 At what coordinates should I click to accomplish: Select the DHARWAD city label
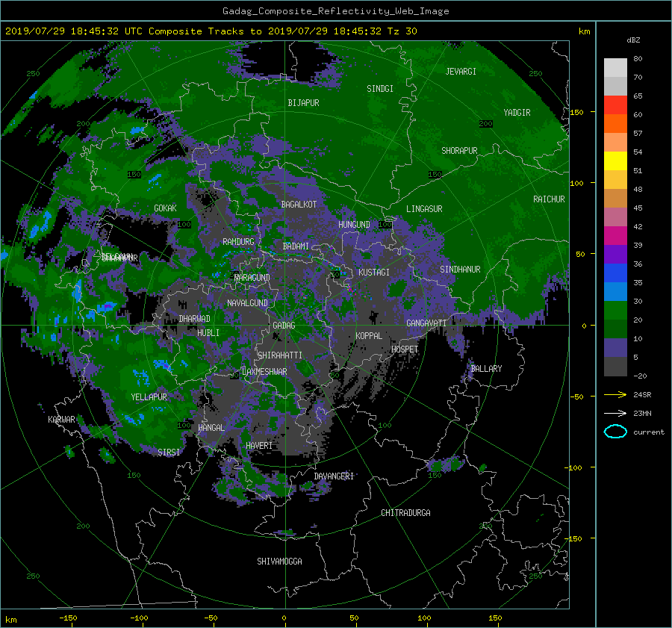[194, 319]
